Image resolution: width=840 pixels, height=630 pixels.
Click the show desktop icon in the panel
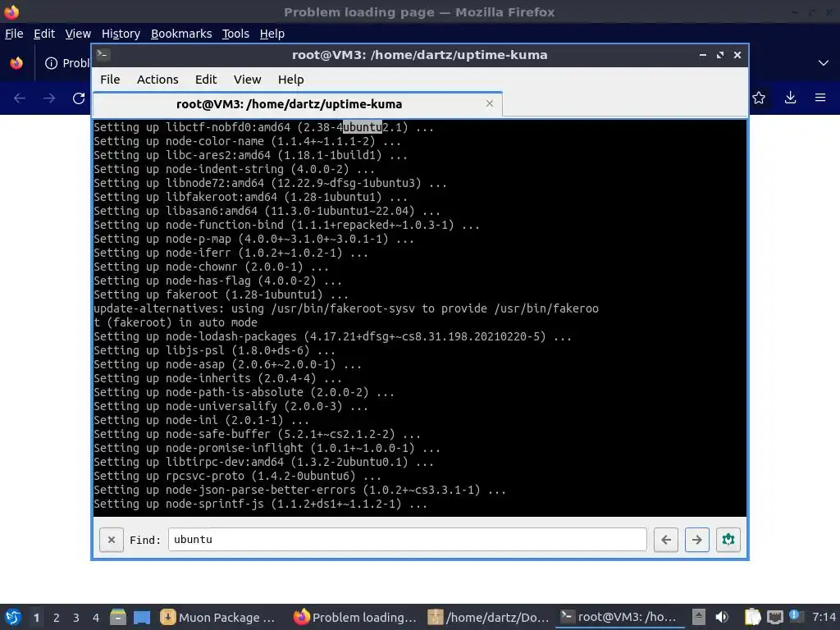[142, 617]
